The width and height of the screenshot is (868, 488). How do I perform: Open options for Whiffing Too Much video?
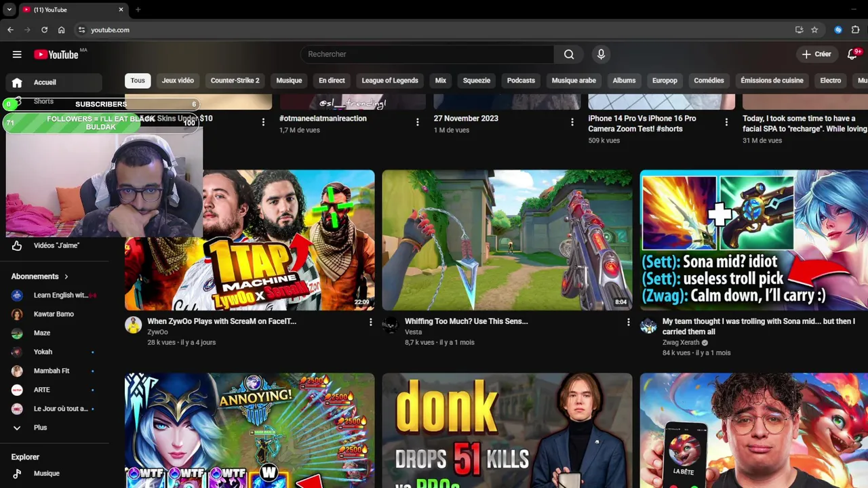pyautogui.click(x=628, y=322)
